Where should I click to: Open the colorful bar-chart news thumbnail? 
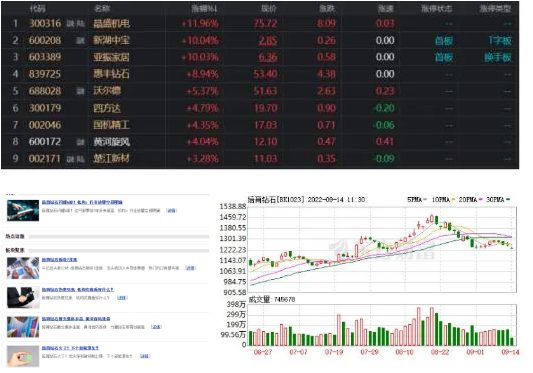tap(23, 327)
